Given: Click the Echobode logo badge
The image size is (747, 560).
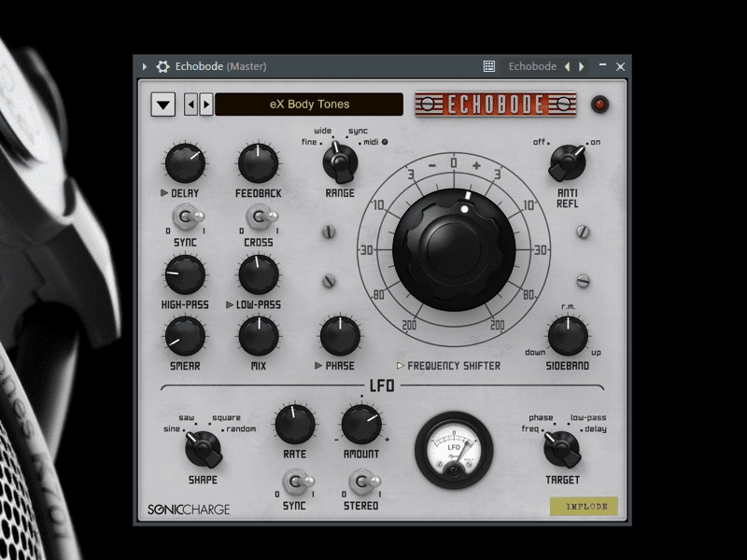Looking at the screenshot, I should (x=496, y=105).
